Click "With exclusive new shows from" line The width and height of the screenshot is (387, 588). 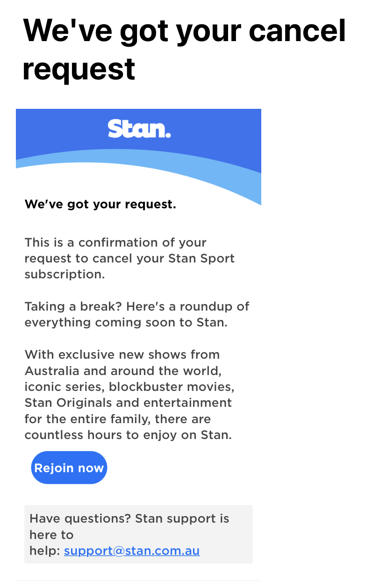pyautogui.click(x=122, y=354)
